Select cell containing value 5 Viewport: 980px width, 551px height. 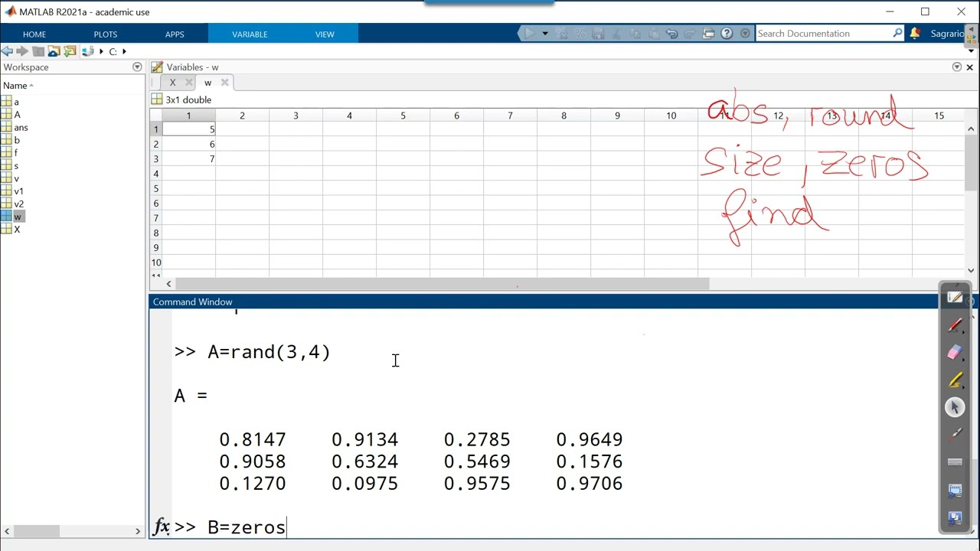188,129
